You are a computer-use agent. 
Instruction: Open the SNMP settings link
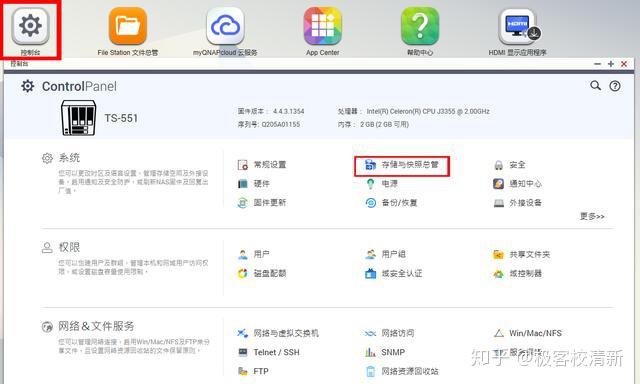coord(393,352)
